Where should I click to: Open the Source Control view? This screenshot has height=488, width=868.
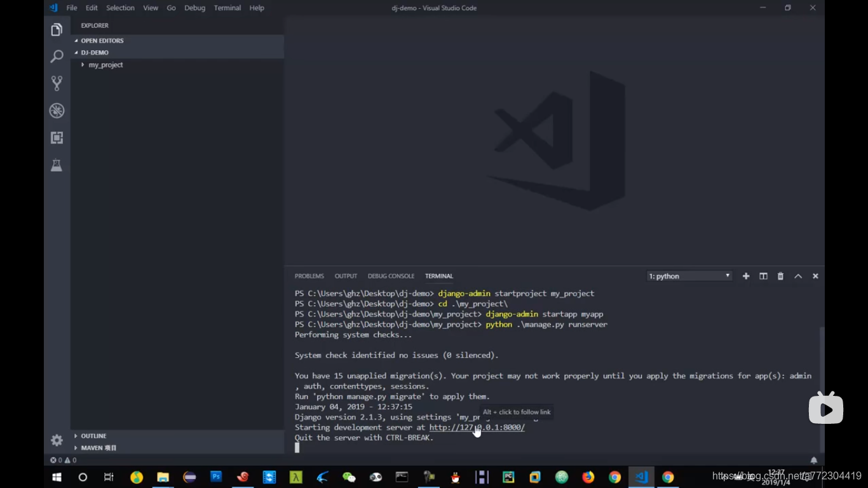click(57, 83)
